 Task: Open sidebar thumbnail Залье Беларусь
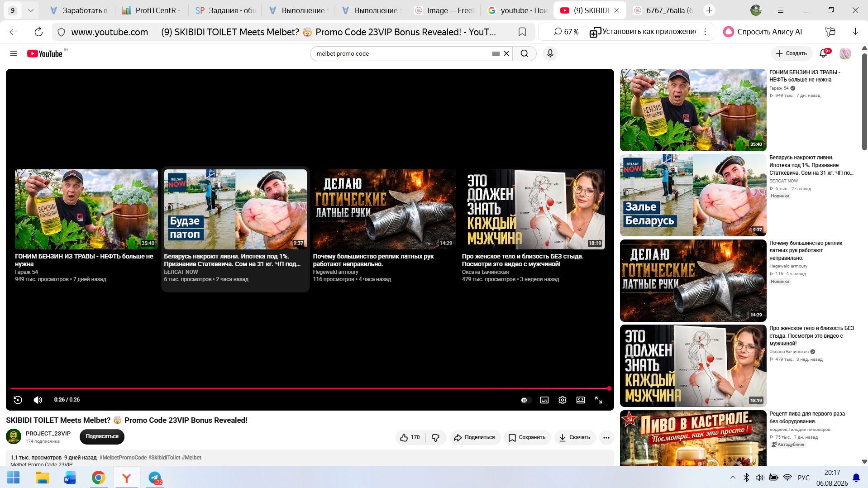pos(693,195)
